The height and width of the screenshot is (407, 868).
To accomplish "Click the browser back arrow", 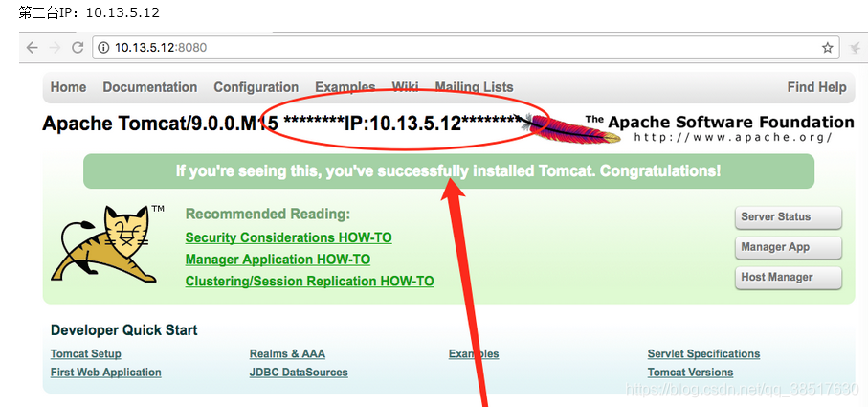I will pyautogui.click(x=33, y=48).
